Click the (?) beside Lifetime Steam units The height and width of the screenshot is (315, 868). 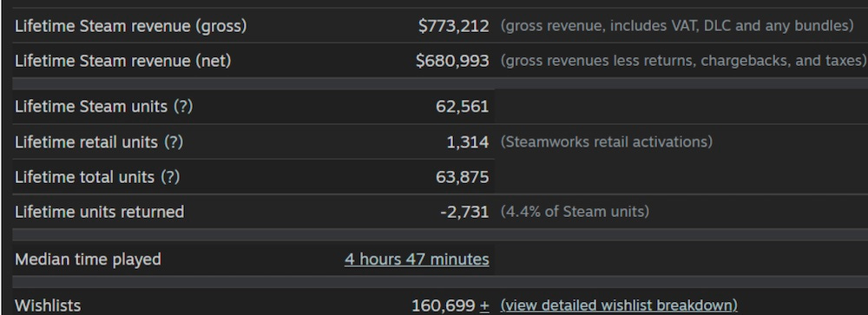183,106
